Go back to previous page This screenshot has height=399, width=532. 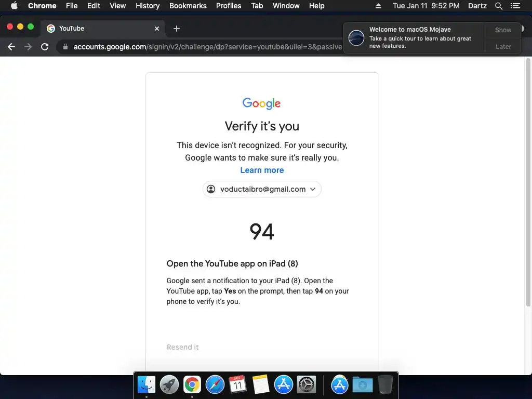point(11,47)
